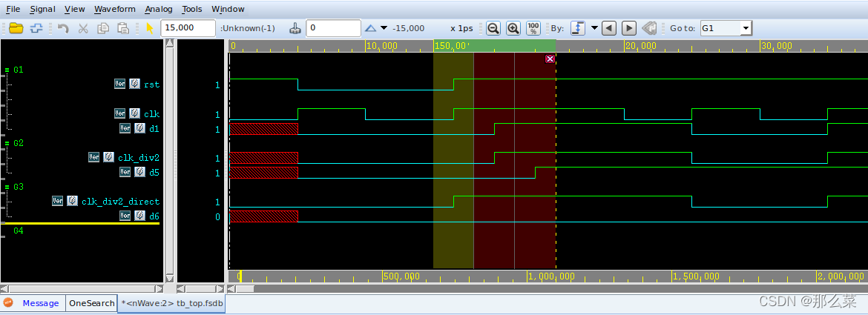
Task: Zoom out the waveform view
Action: tap(493, 28)
